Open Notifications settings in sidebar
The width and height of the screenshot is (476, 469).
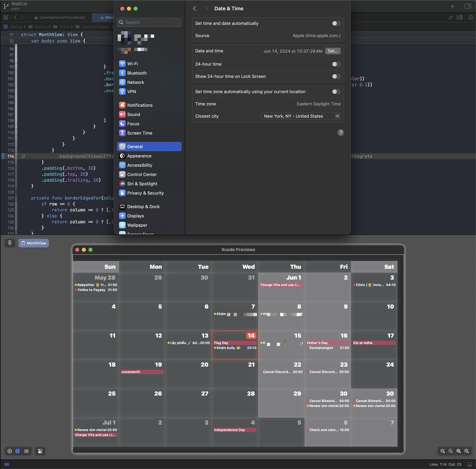(x=149, y=105)
